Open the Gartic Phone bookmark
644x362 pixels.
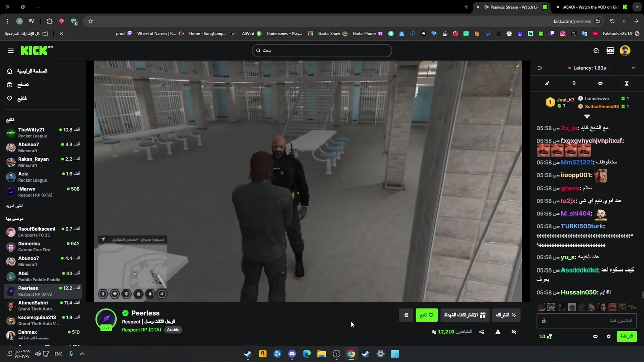[x=367, y=34]
